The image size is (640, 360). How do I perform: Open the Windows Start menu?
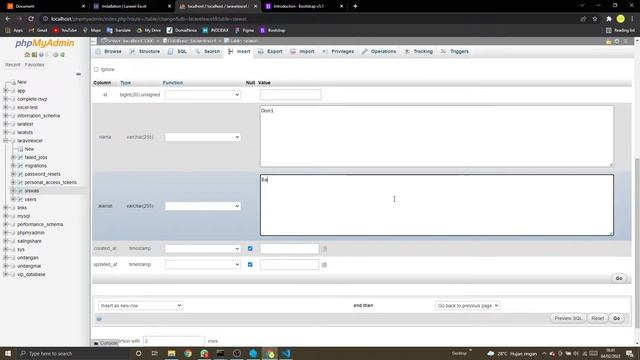[x=8, y=353]
